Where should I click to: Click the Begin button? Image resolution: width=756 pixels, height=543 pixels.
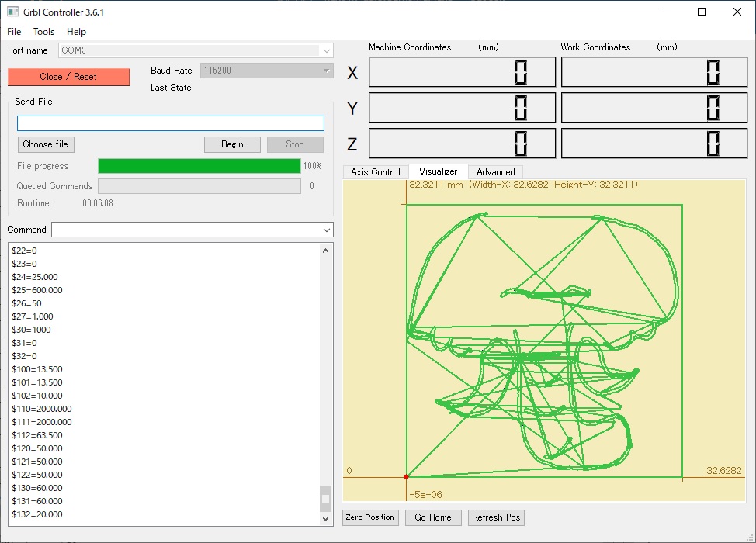coord(232,144)
